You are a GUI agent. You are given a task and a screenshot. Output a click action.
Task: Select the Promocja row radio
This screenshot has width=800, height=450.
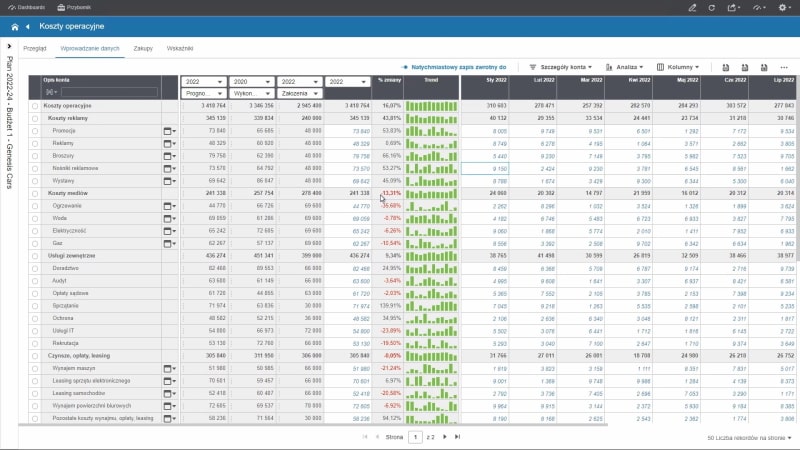pyautogui.click(x=35, y=131)
